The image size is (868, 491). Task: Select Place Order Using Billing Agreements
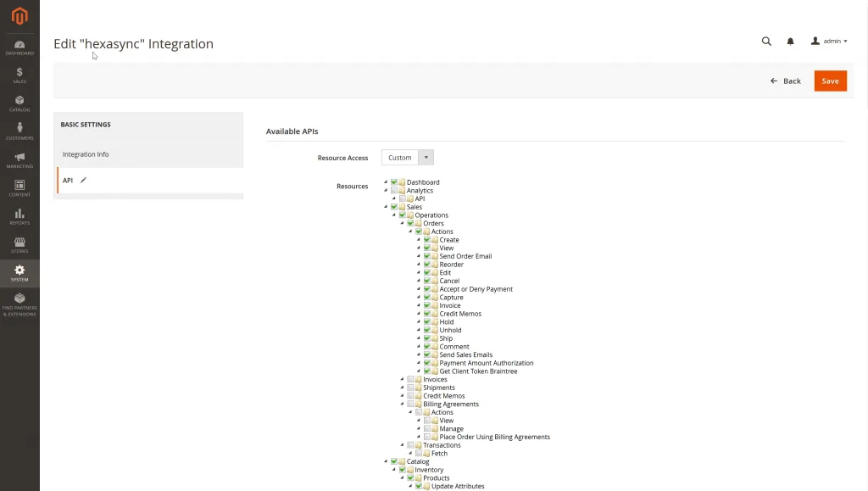[x=495, y=437]
